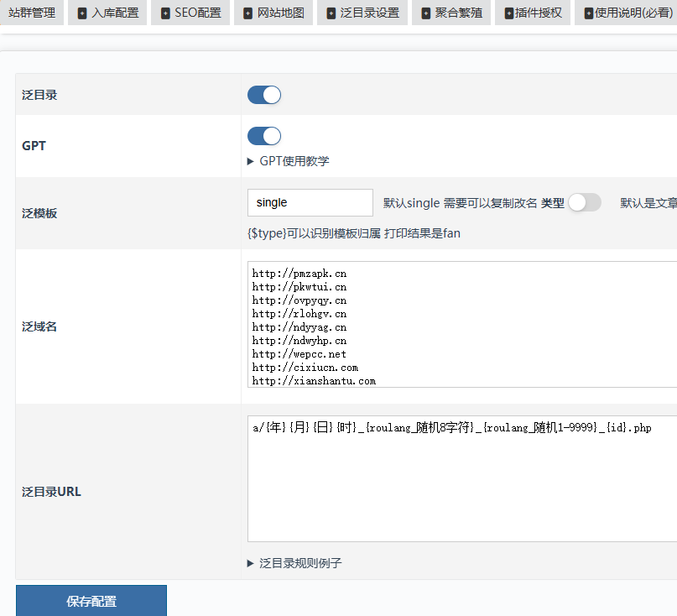This screenshot has width=677, height=616.
Task: Click the icon beside 插件授权 tab
Action: coord(509,13)
